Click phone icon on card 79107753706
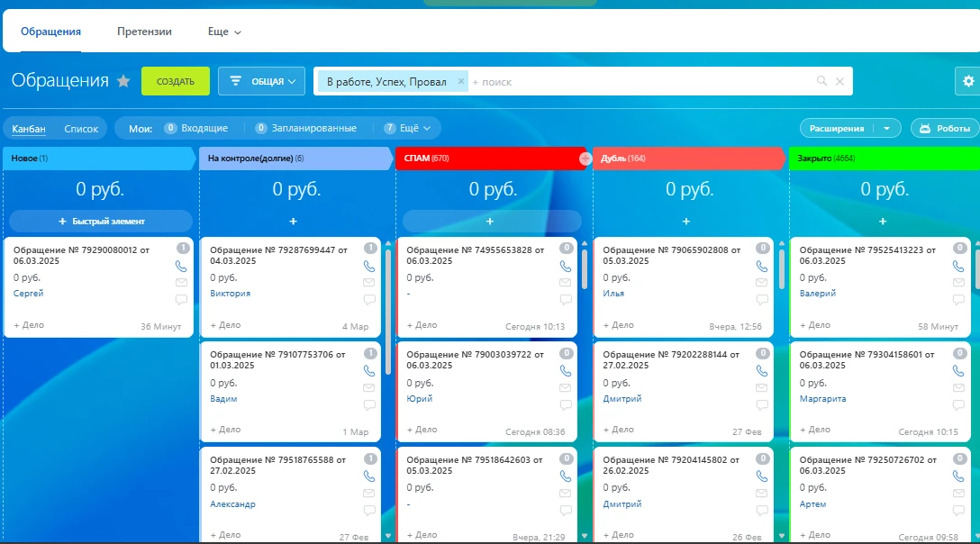The height and width of the screenshot is (544, 980). pos(369,371)
